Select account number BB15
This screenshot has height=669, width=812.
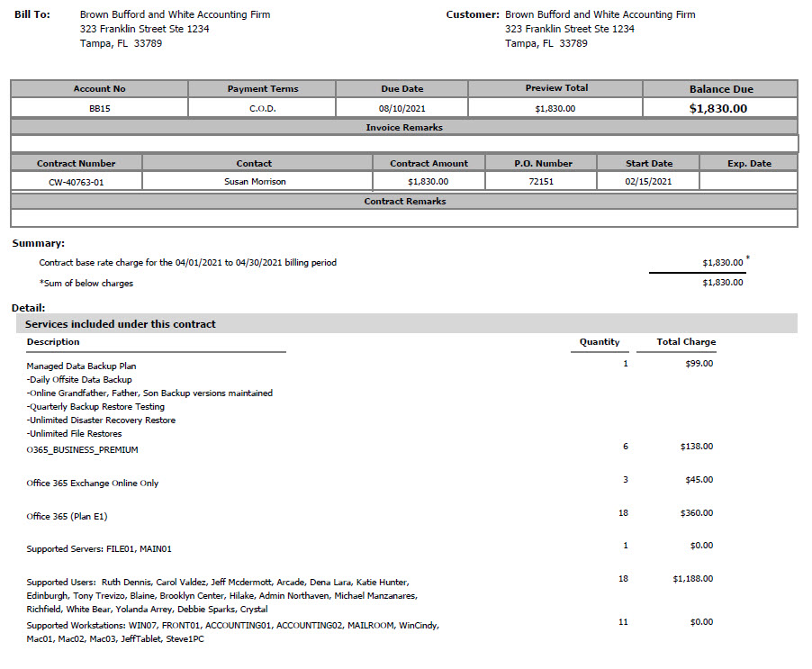[x=99, y=109]
